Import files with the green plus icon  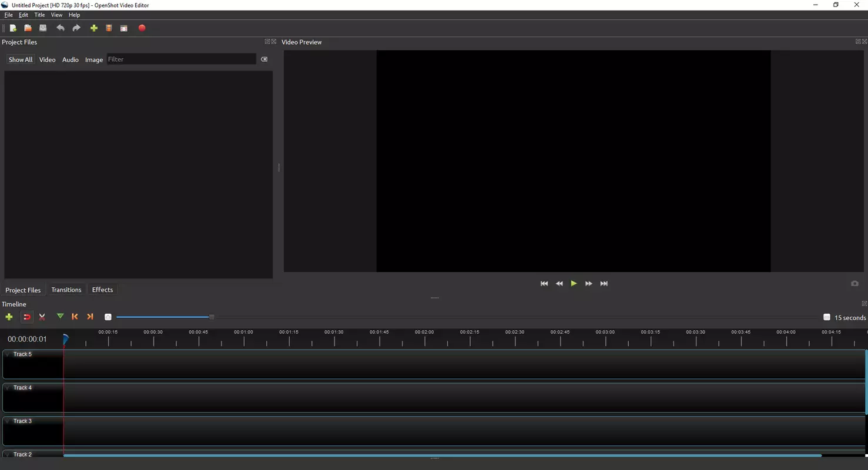pyautogui.click(x=93, y=28)
